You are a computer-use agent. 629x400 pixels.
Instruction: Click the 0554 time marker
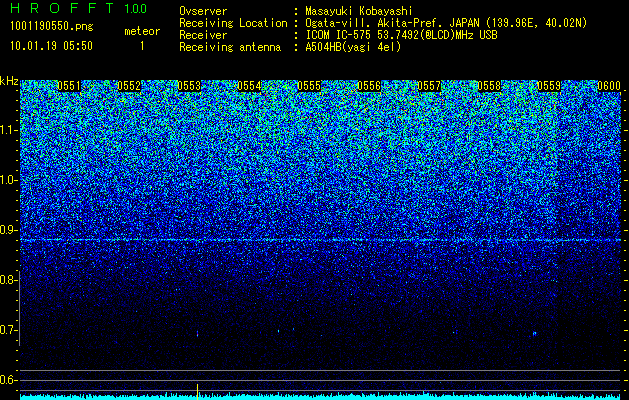coord(249,86)
